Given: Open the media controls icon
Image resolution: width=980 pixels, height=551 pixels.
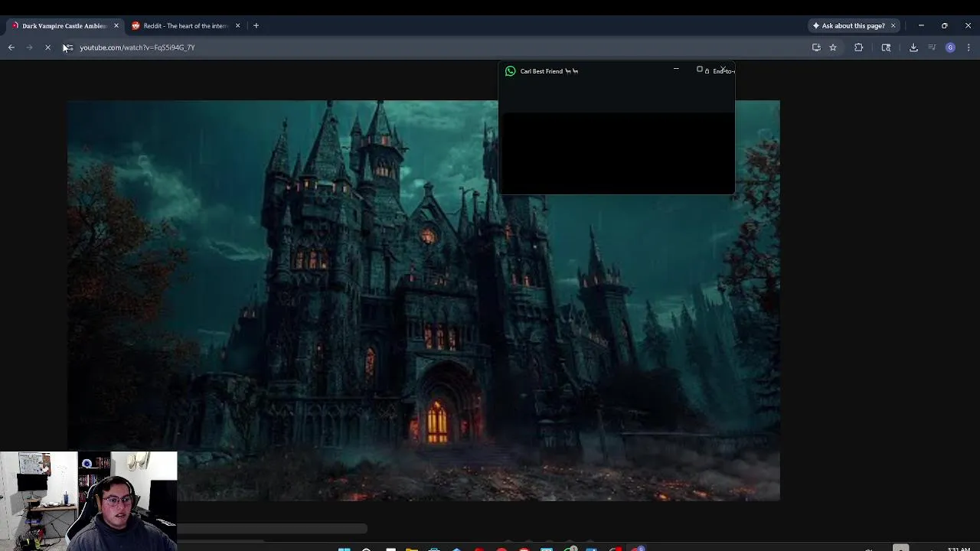Looking at the screenshot, I should 932,47.
